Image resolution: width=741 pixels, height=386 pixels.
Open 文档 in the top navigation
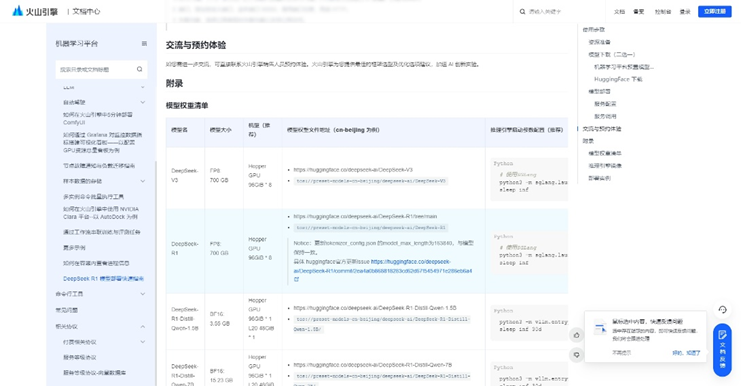[619, 12]
